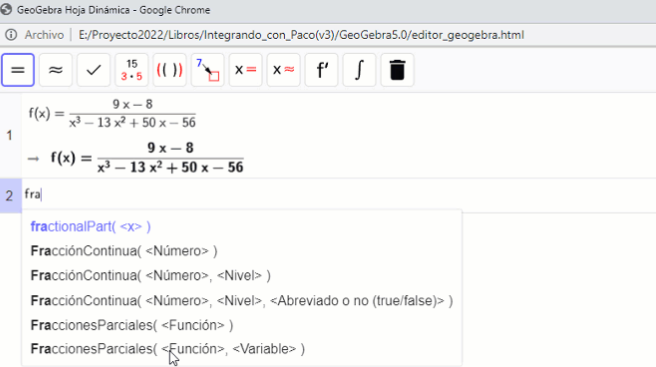Click the row 1 input expression f(x)
656x367 pixels.
[112, 113]
